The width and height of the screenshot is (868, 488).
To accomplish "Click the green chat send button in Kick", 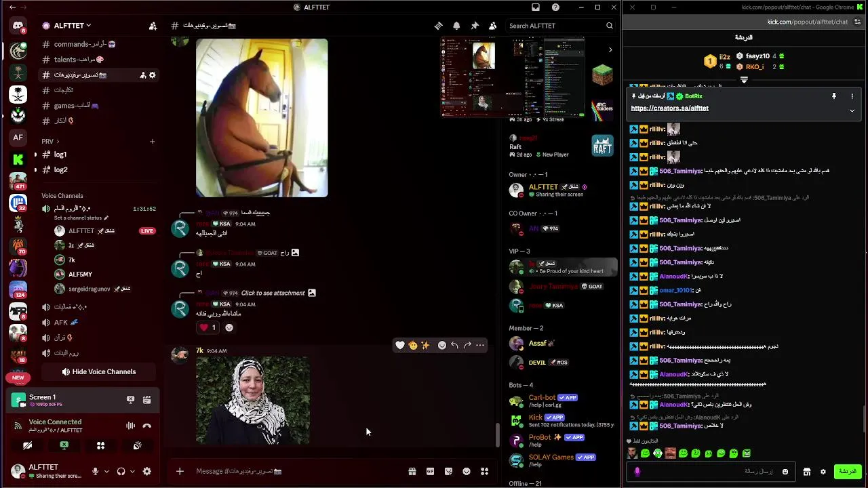I will point(847,472).
